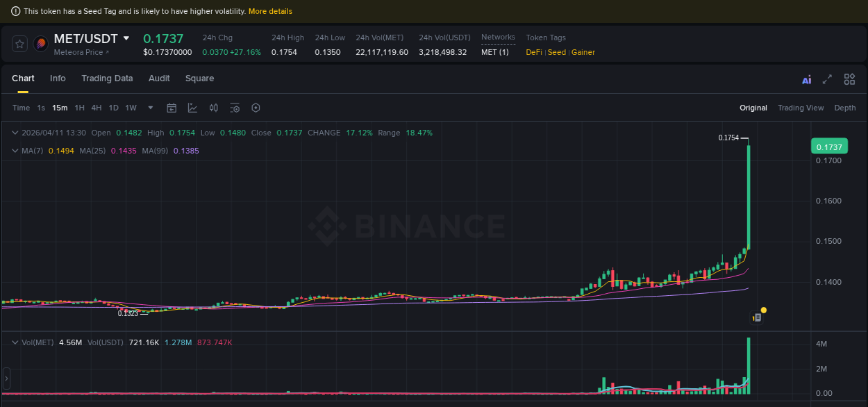
Task: Click the yellow dot marker below the chart
Action: click(764, 310)
